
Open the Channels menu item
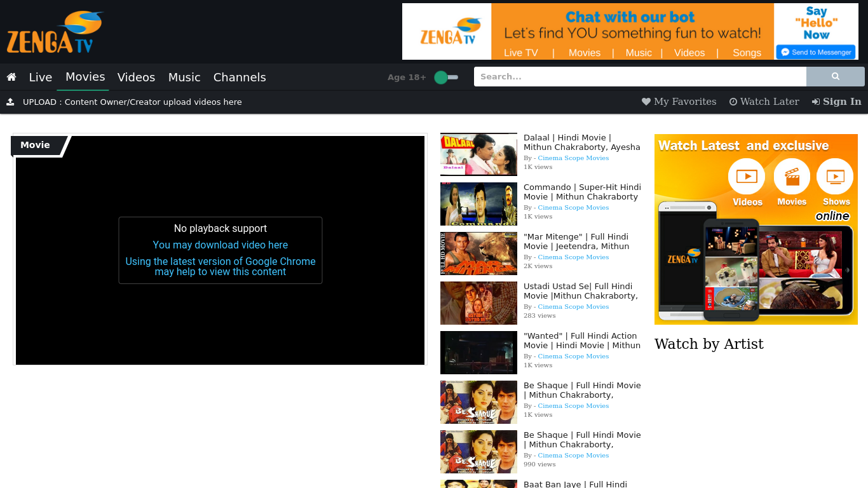pyautogui.click(x=240, y=77)
